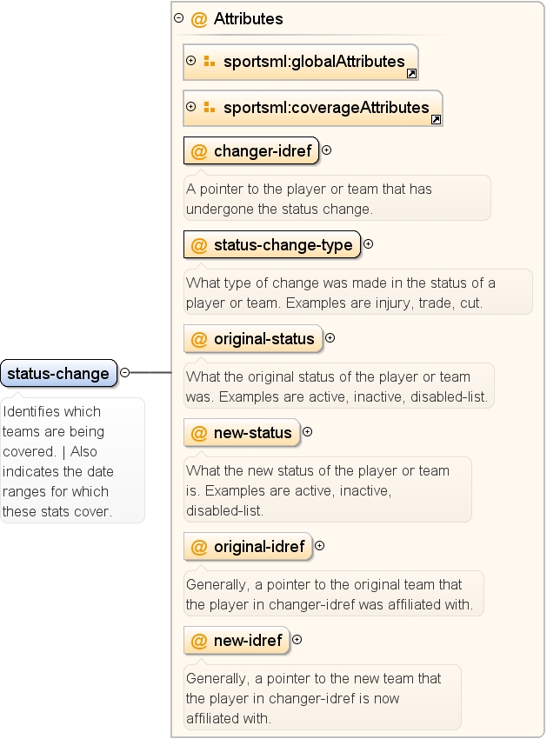This screenshot has width=560, height=739.
Task: Open coverageAttributes reference link arrow
Action: click(436, 119)
